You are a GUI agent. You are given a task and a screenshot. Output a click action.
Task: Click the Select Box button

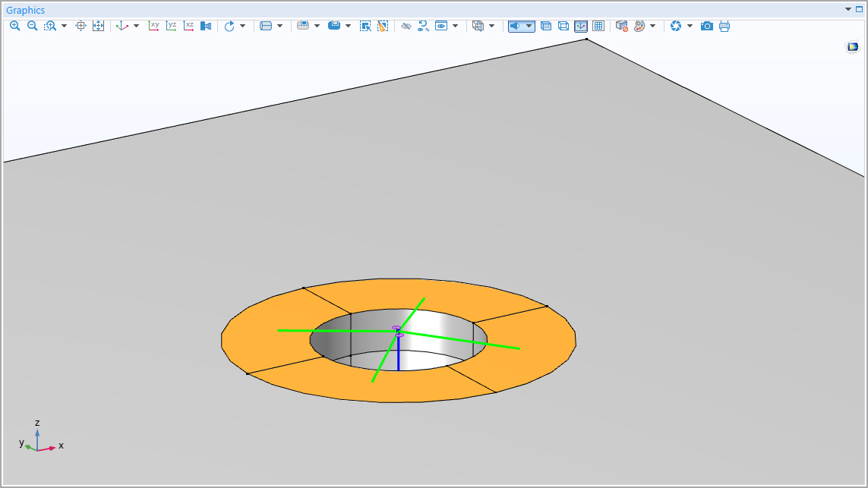(365, 26)
